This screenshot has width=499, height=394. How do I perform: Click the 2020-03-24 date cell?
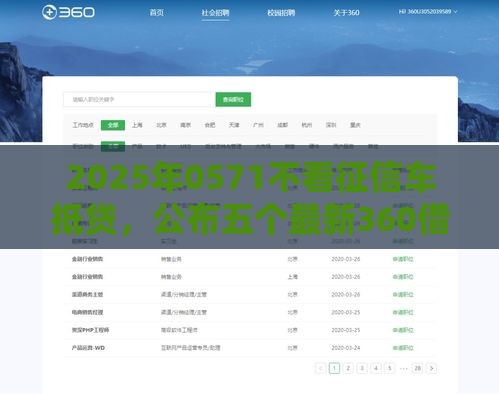pyautogui.click(x=346, y=348)
